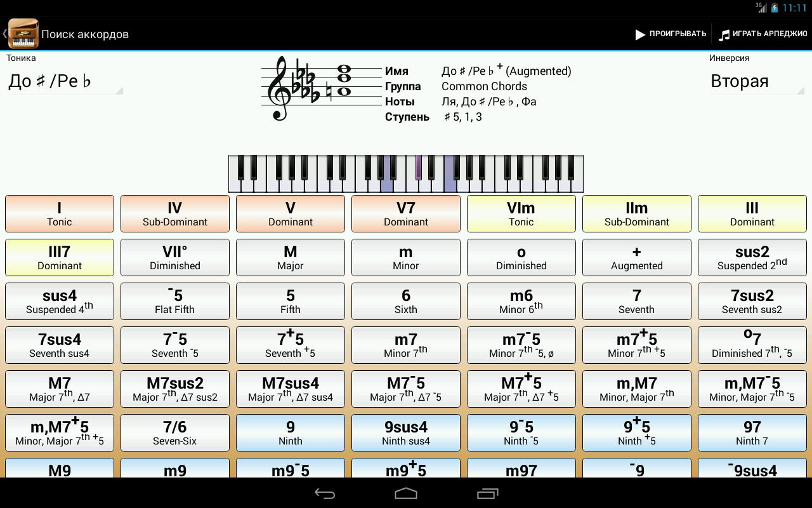The width and height of the screenshot is (812, 508).
Task: Select the VII° Diminished chord
Action: 175,258
